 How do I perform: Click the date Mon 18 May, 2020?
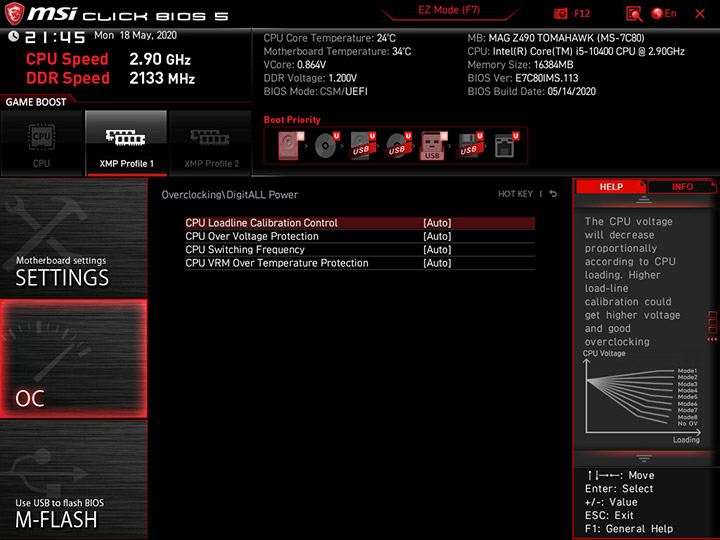point(135,35)
